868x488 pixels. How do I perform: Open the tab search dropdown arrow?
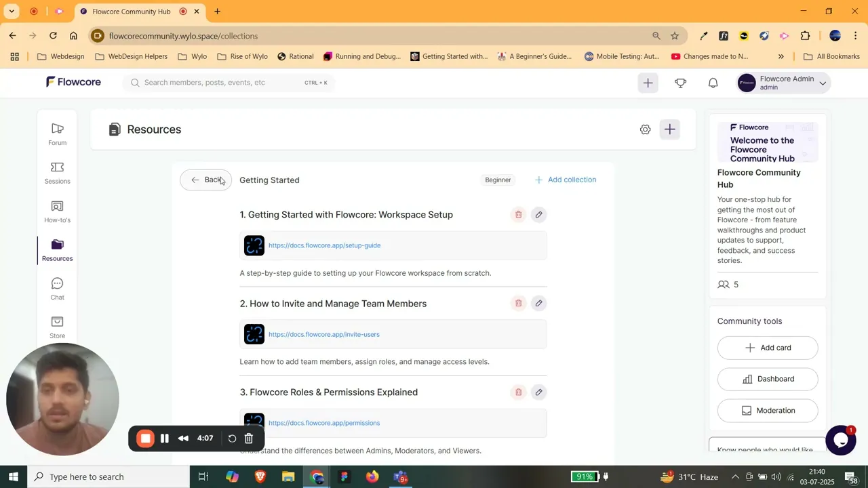12,12
